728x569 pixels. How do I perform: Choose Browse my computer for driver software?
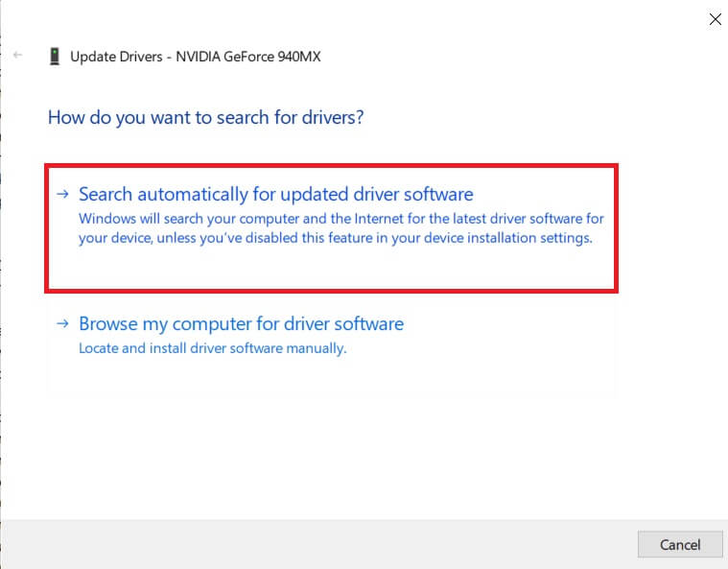click(x=241, y=324)
